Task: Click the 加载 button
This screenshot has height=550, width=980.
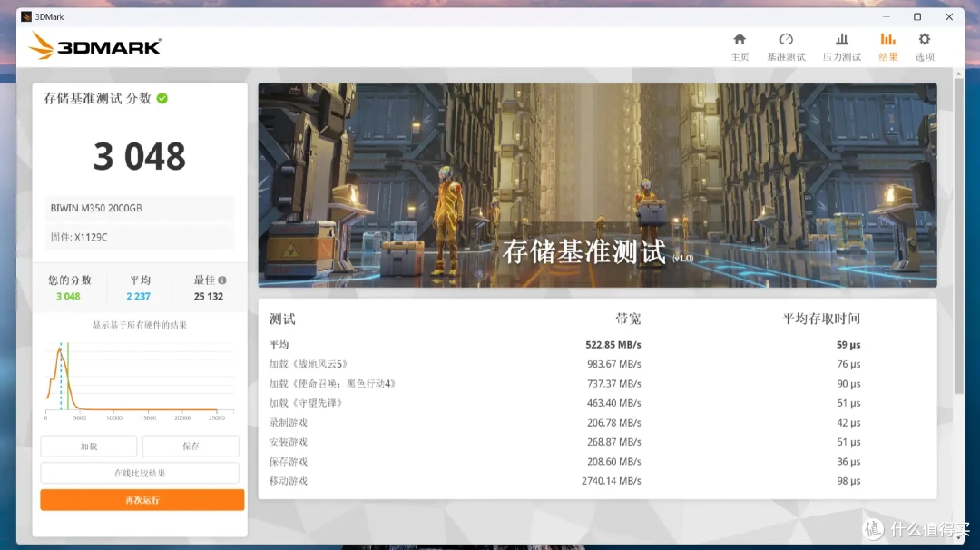Action: coord(89,447)
